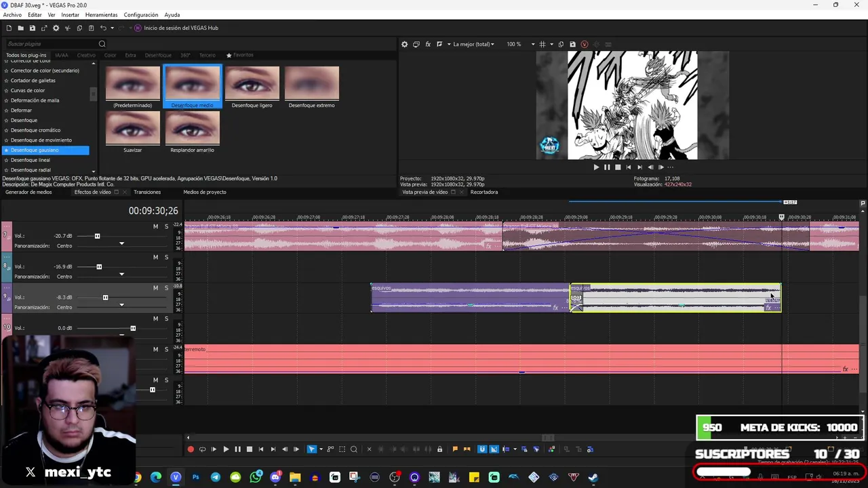Viewport: 868px width, 488px height.
Task: Open the Efectos de vídeo tab
Action: [92, 192]
